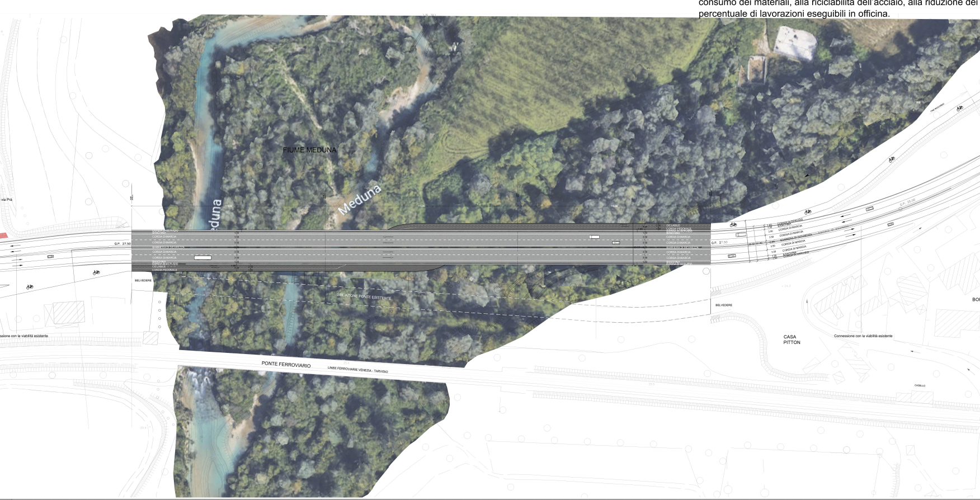Click the Q.P. 27.50 label left of bridge
980x500 pixels.
pos(122,244)
